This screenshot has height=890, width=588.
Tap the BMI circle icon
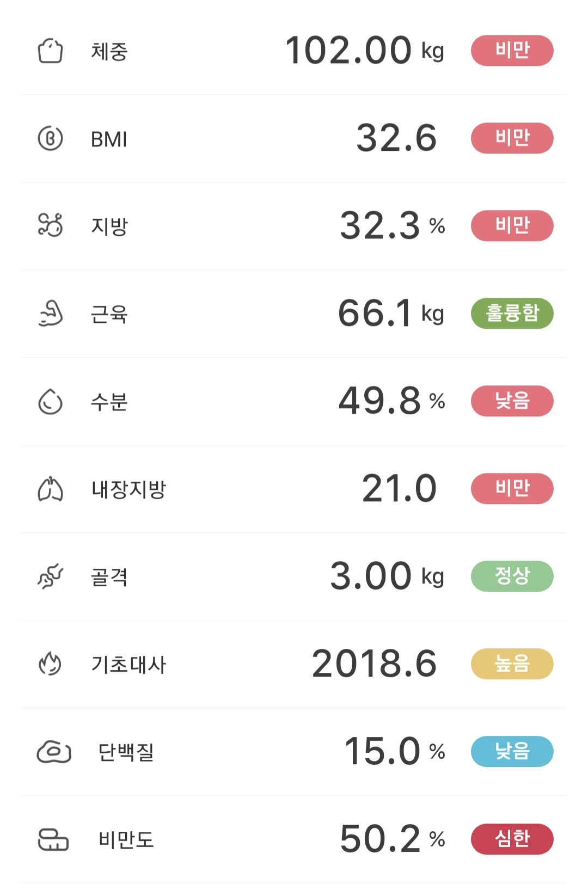pyautogui.click(x=50, y=138)
